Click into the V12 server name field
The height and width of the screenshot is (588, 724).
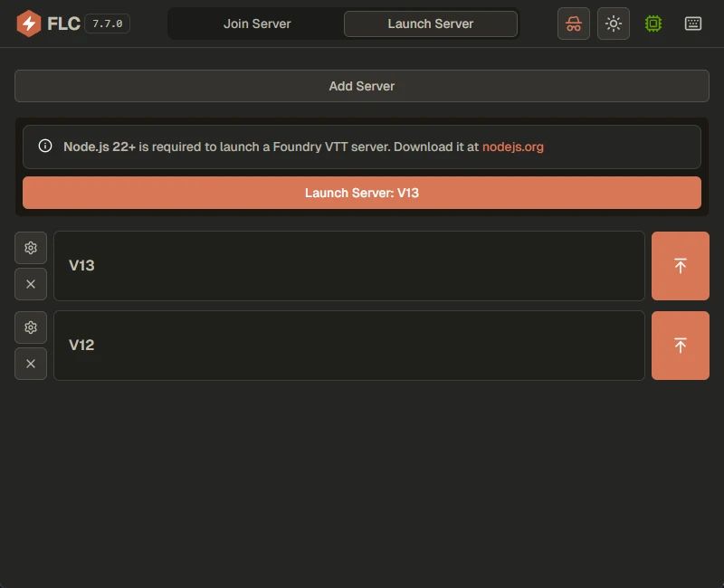coord(348,345)
